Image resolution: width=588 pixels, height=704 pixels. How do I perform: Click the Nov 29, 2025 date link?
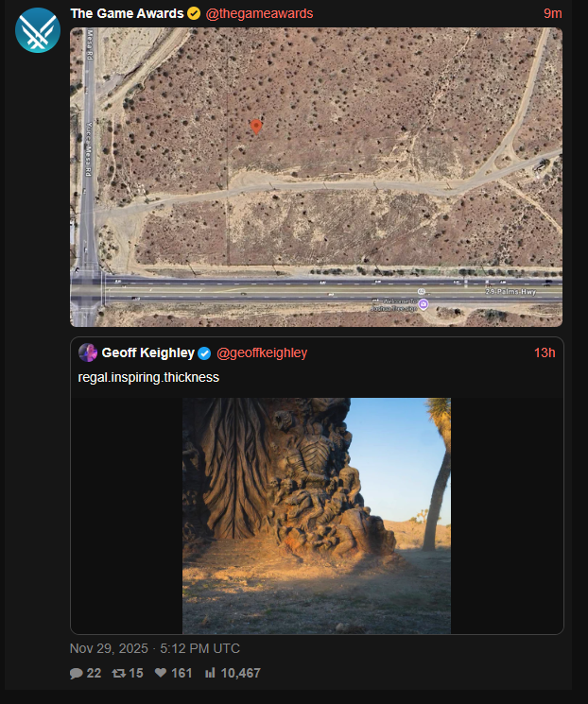[154, 648]
